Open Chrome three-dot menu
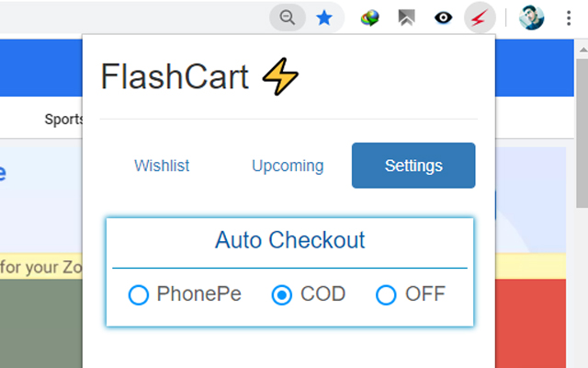This screenshot has height=368, width=588. 567,17
